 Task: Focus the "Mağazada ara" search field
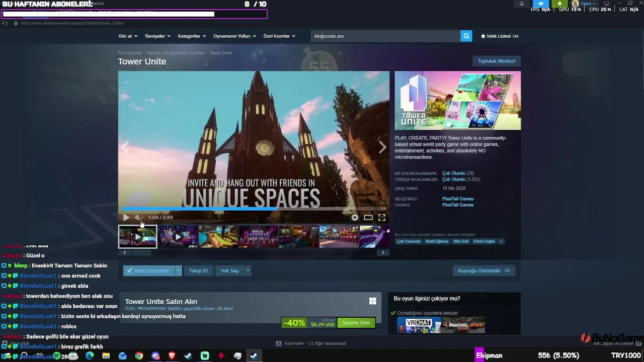[x=385, y=36]
